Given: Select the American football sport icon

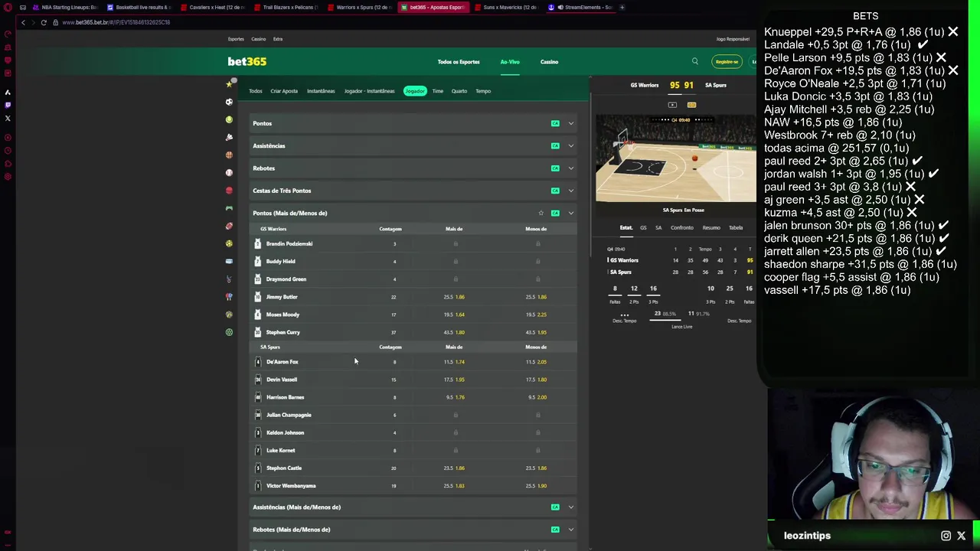Looking at the screenshot, I should 229,226.
